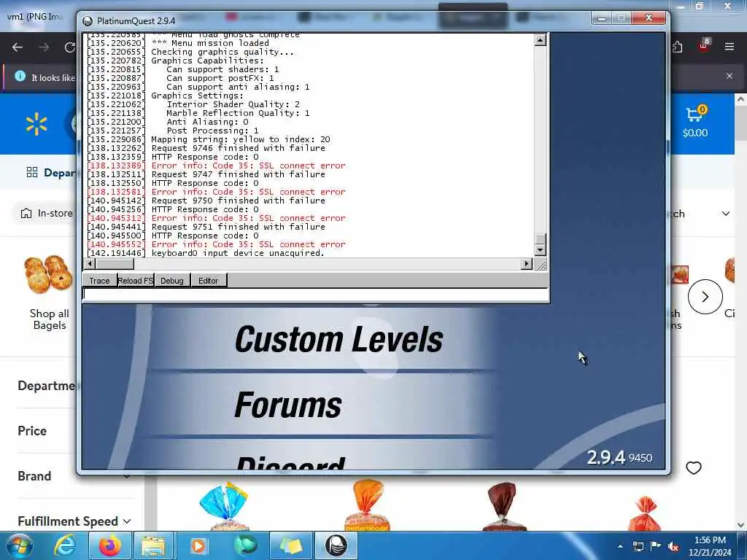This screenshot has height=560, width=747.
Task: Click the muted volume tray icon
Action: 673,547
